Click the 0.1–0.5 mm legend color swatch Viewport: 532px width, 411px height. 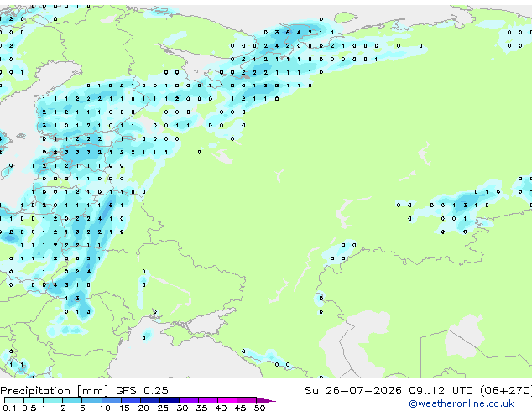coord(14,400)
